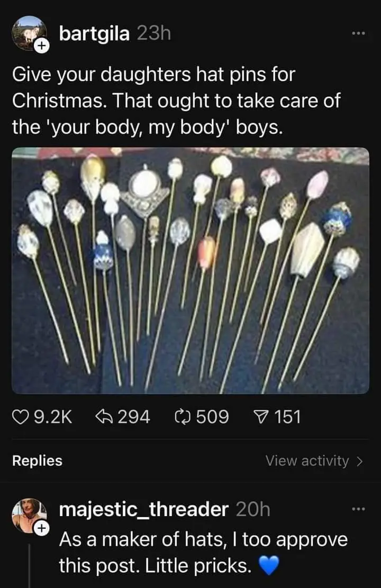Viewport: 381px width, 588px height.
Task: Open the majestic_threader username link
Action: tap(144, 510)
